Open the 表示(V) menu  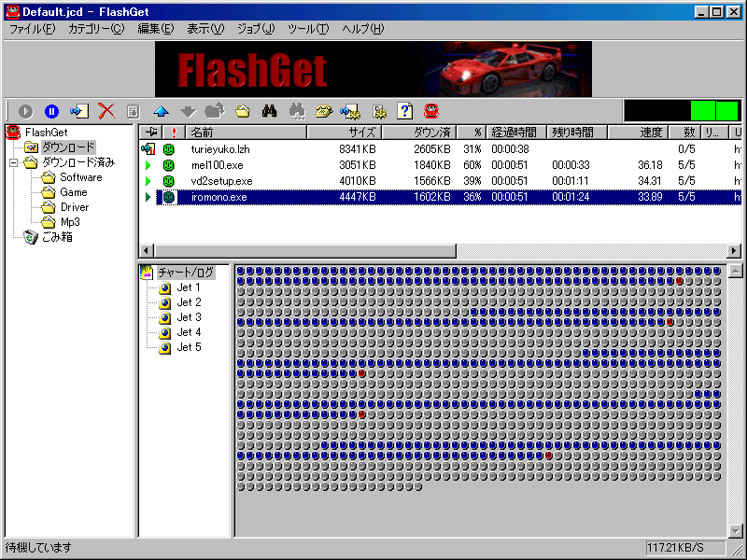tap(205, 29)
